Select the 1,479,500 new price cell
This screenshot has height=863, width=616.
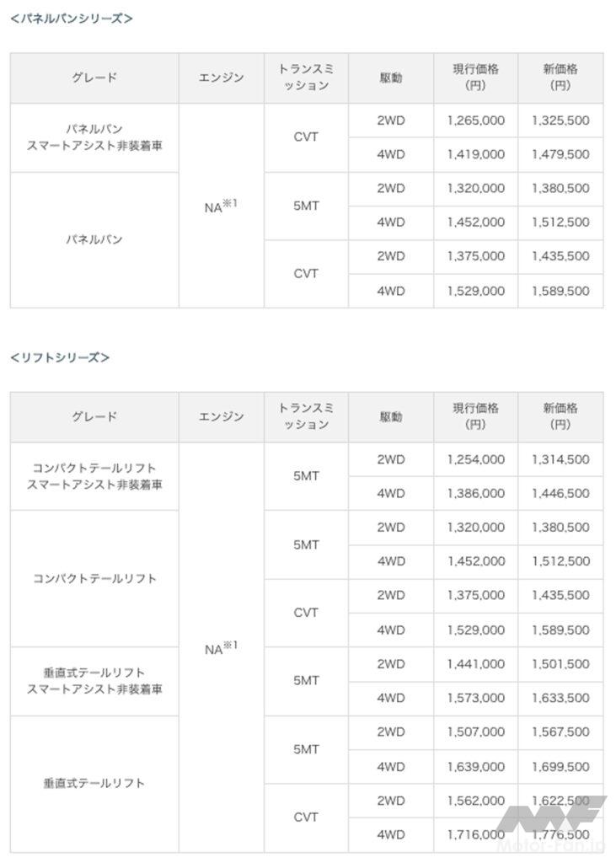560,154
